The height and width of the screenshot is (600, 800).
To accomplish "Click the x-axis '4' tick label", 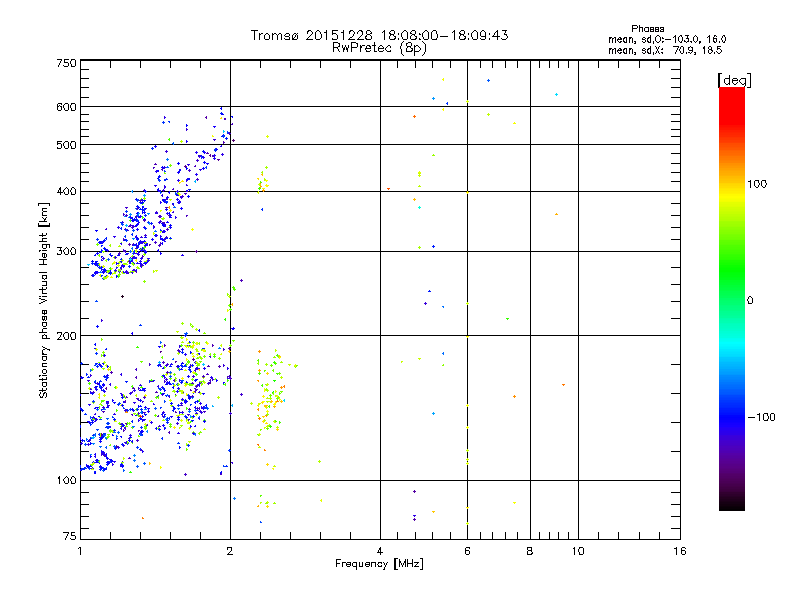I will coord(380,551).
